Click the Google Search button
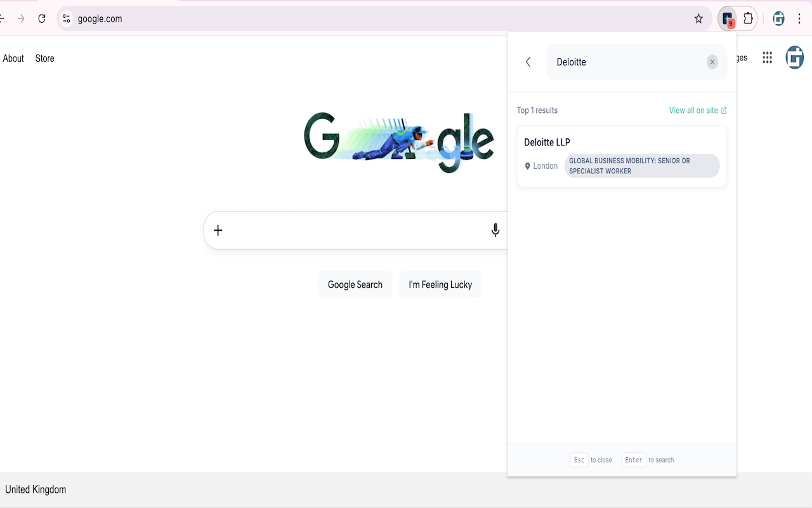Image resolution: width=812 pixels, height=508 pixels. coord(355,284)
